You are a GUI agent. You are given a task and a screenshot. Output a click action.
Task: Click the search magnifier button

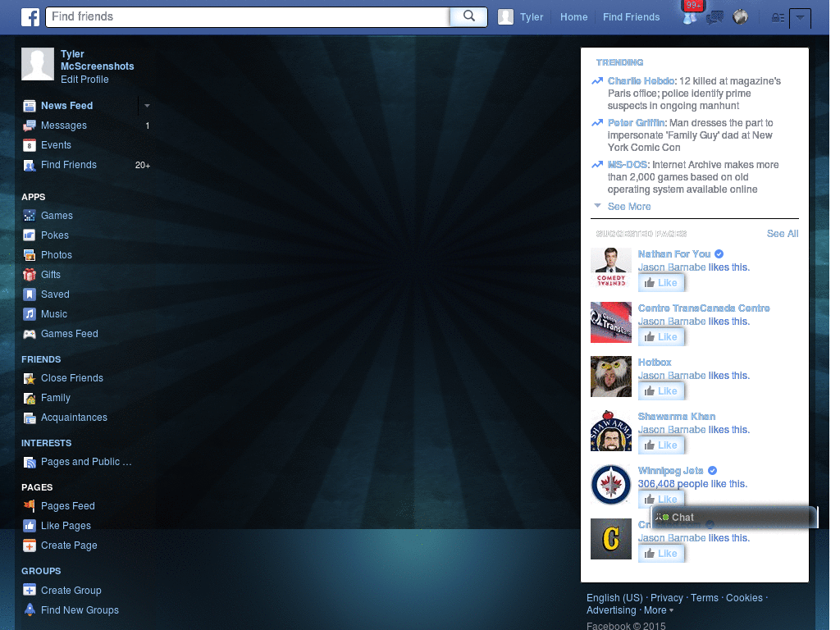(468, 16)
